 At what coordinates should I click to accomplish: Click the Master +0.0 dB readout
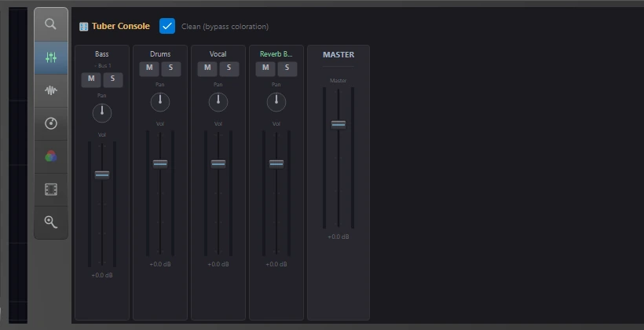point(338,236)
